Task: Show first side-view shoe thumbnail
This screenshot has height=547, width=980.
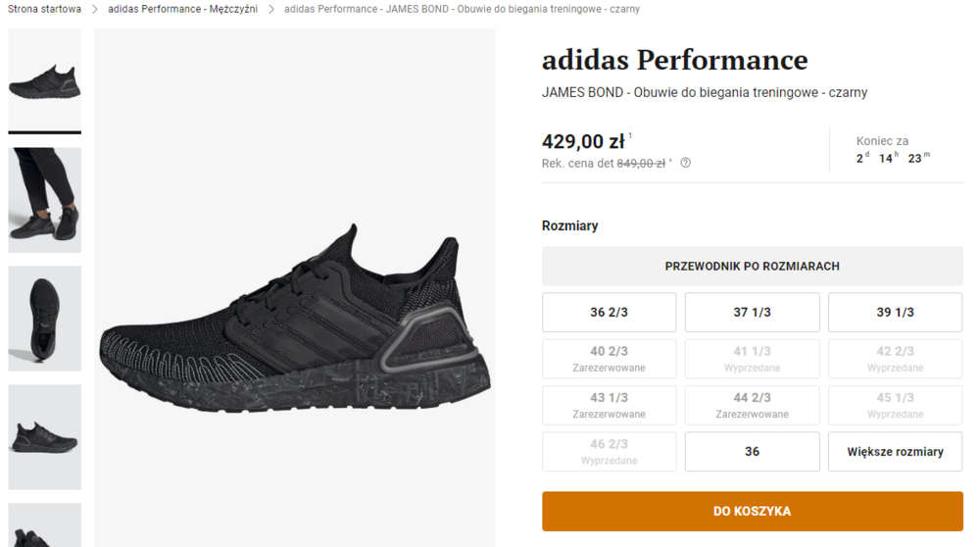Action: 45,80
